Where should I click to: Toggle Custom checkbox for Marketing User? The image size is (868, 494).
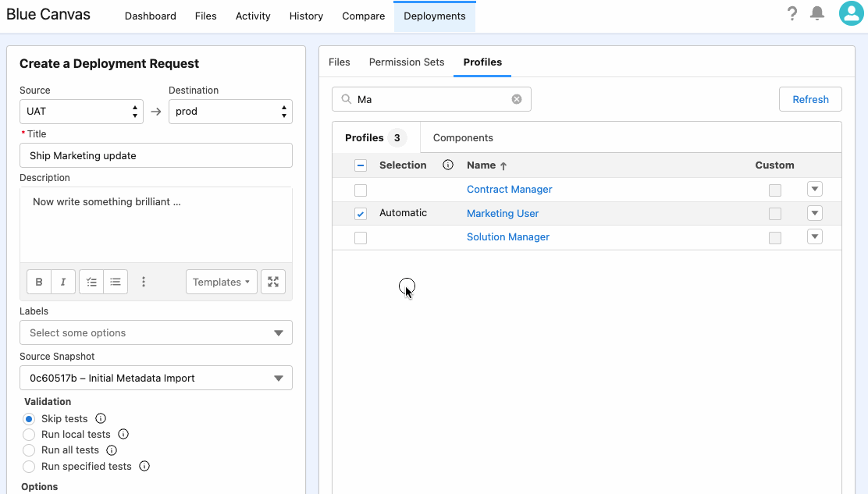(x=775, y=214)
